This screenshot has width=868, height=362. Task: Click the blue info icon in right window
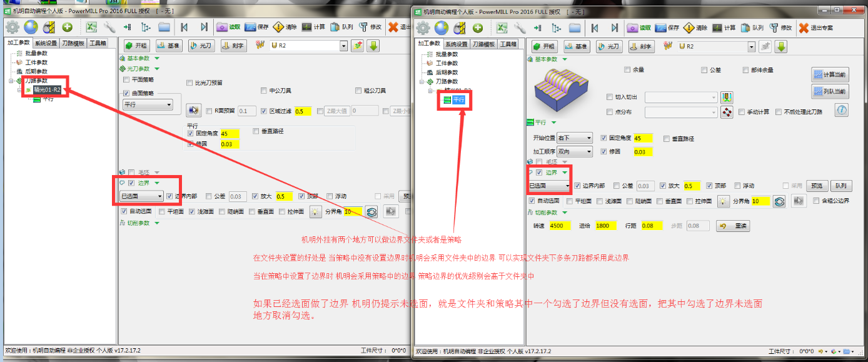(x=842, y=110)
